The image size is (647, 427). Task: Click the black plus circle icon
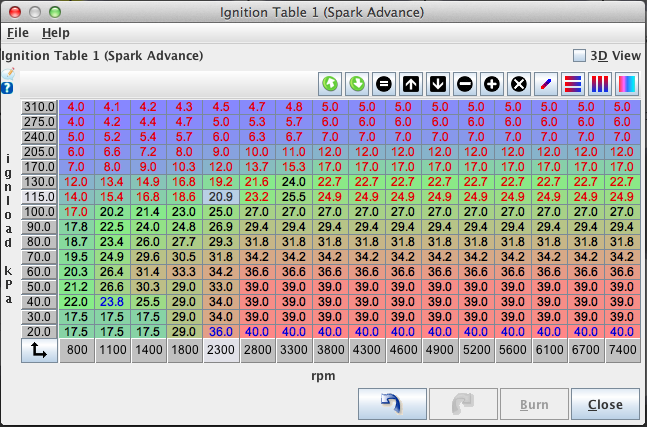(492, 84)
